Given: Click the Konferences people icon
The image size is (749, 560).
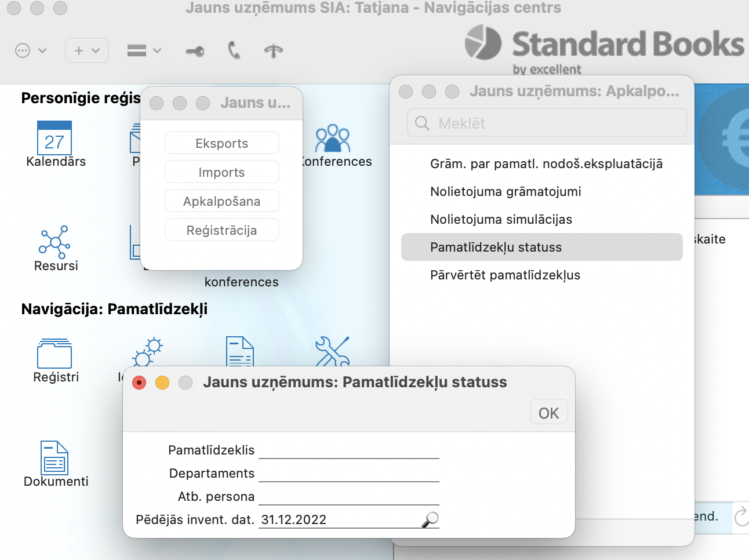Looking at the screenshot, I should (x=333, y=139).
